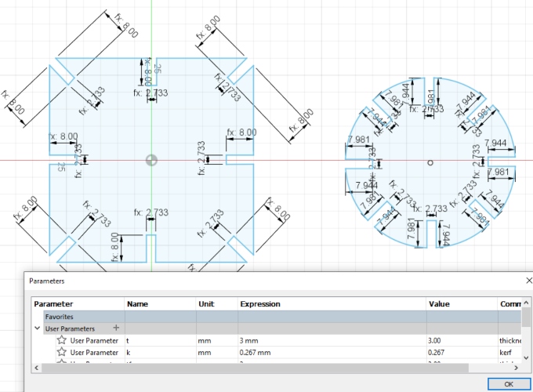The image size is (533, 392).
Task: Collapse the User Parameters group chevron
Action: [x=38, y=328]
